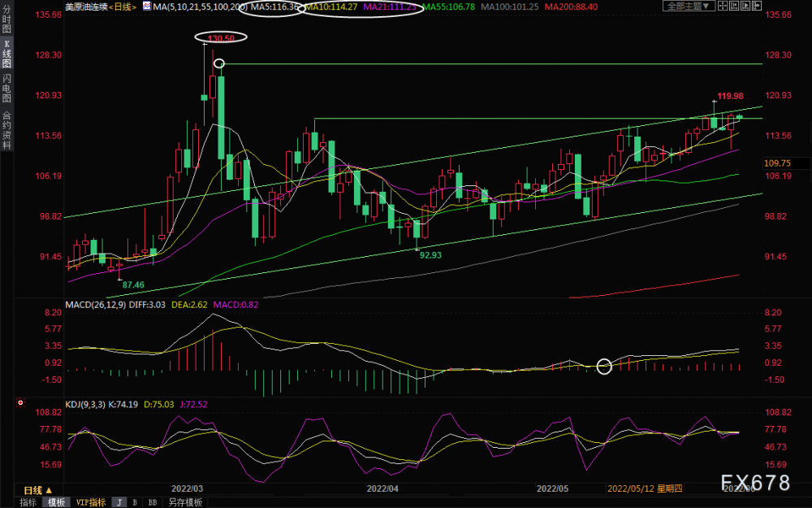
Task: Select the 指标 tab at bottom
Action: 28,502
